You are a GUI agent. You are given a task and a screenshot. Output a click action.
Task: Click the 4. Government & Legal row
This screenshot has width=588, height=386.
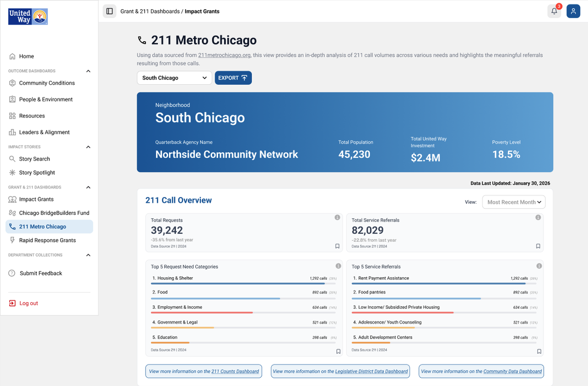tap(244, 324)
